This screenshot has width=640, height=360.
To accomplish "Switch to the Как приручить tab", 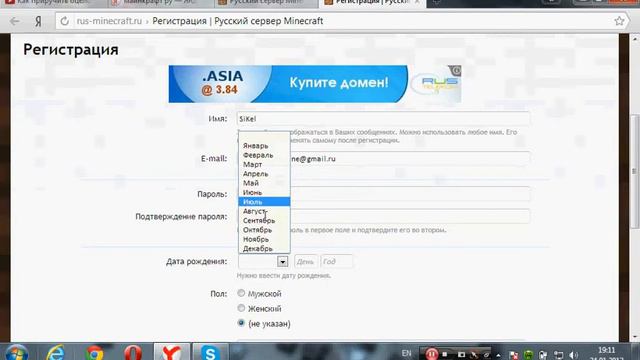I will tap(53, 3).
